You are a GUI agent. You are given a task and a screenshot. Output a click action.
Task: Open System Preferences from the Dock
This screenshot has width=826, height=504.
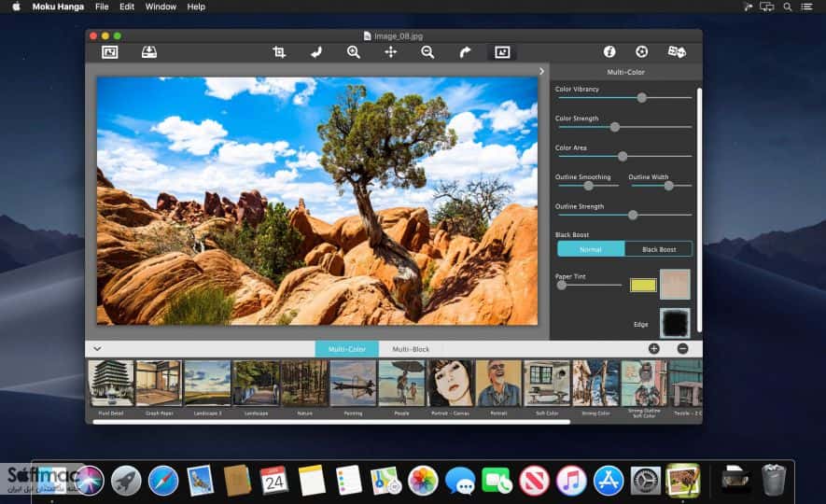tap(645, 481)
